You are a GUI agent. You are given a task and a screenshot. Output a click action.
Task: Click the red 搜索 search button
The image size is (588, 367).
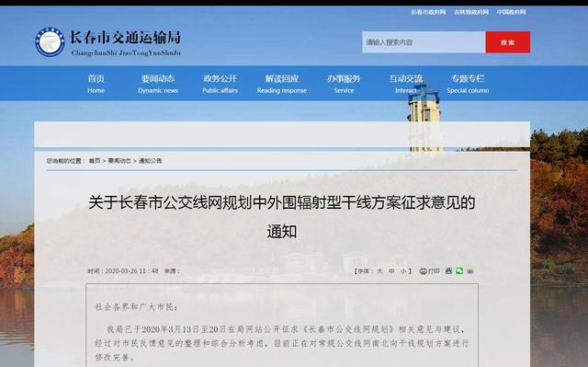[x=508, y=42]
